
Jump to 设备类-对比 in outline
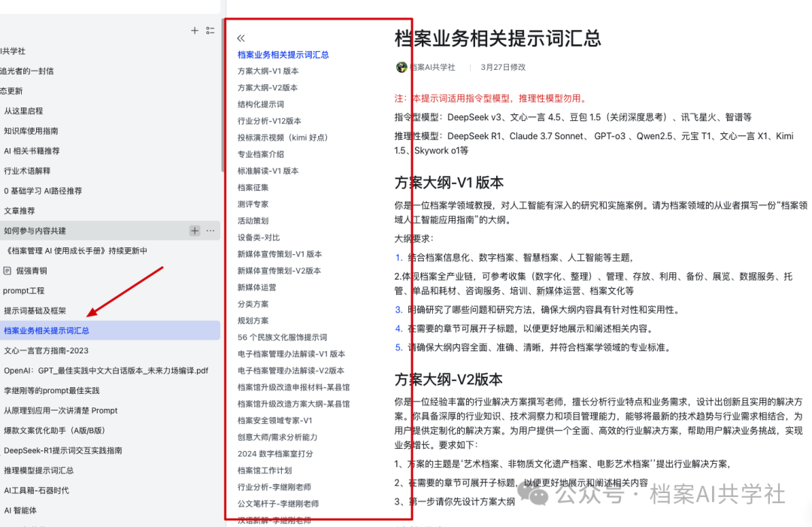(x=259, y=237)
